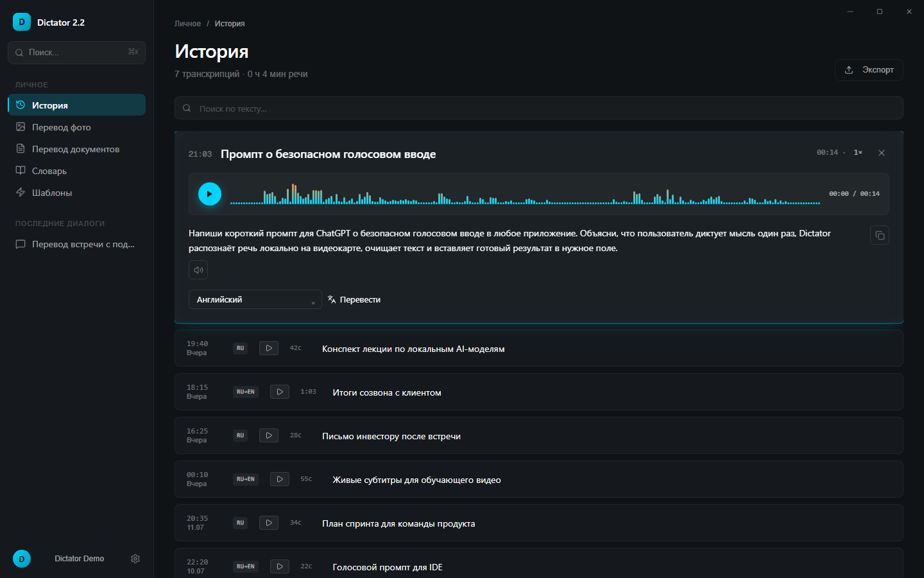This screenshot has width=924, height=578.
Task: Open settings gear next to Dictator Demo
Action: click(135, 559)
